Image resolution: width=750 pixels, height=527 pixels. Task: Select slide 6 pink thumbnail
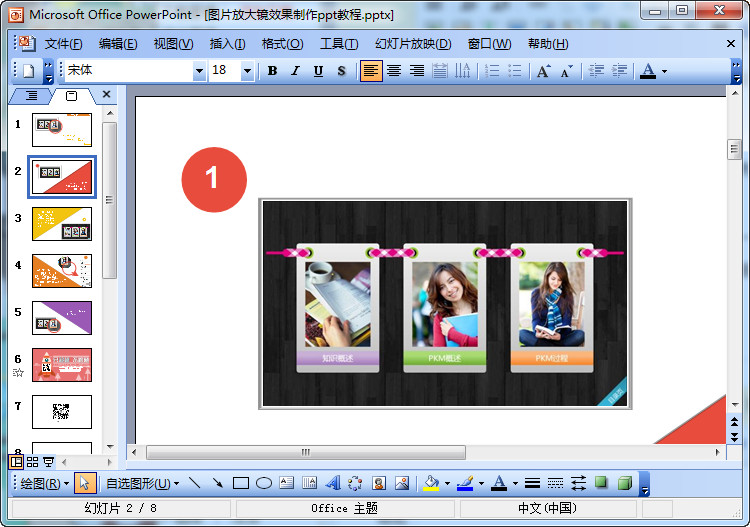pyautogui.click(x=62, y=364)
